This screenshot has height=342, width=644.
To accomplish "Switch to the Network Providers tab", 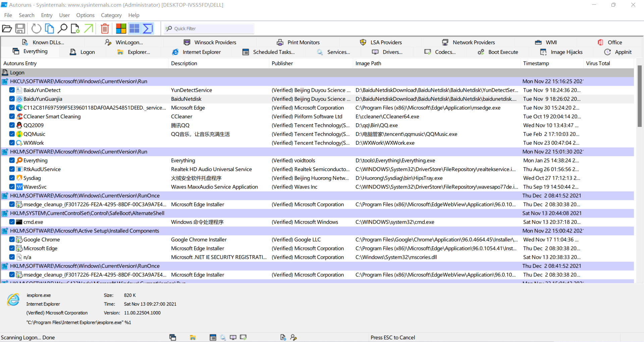I will (x=468, y=42).
